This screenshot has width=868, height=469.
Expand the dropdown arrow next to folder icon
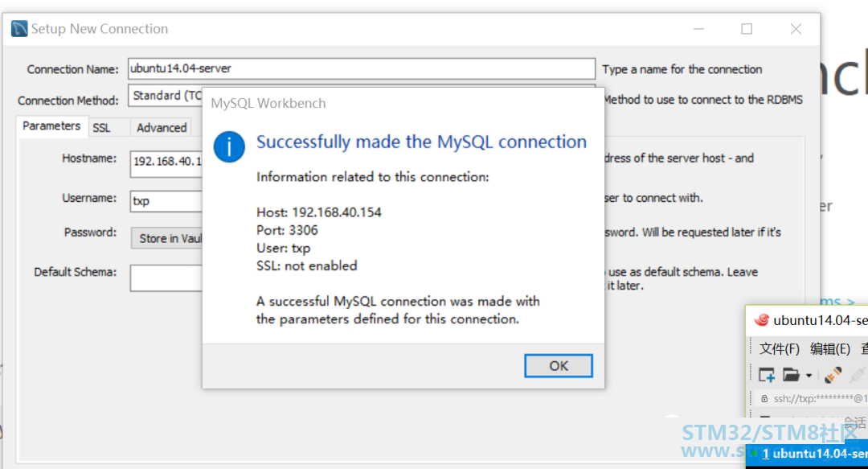(809, 376)
